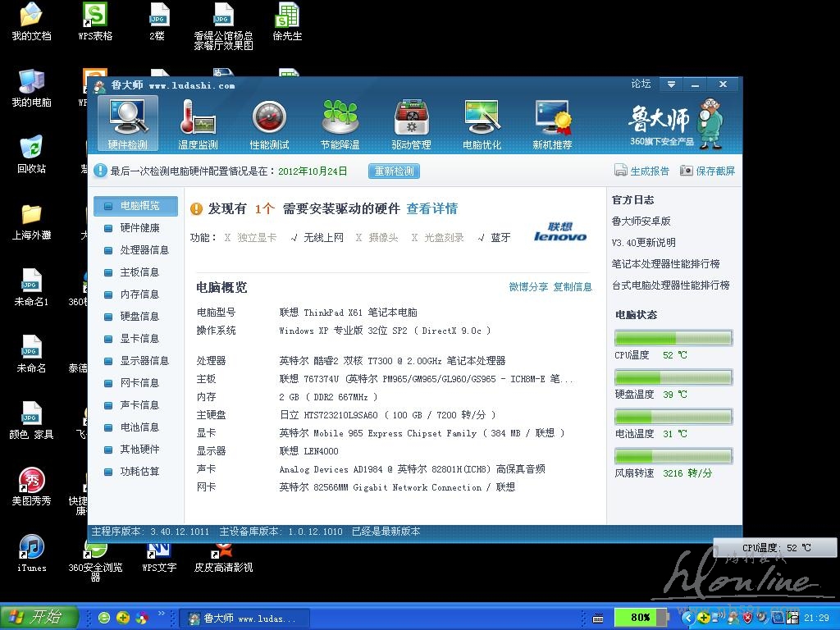Switch to 显卡信息 sidebar section
This screenshot has width=840, height=630.
(139, 339)
